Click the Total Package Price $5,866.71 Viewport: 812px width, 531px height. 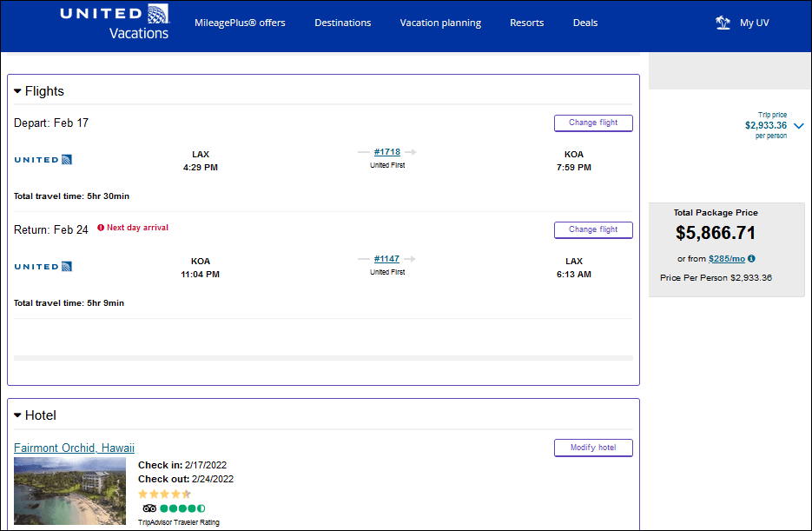[715, 233]
